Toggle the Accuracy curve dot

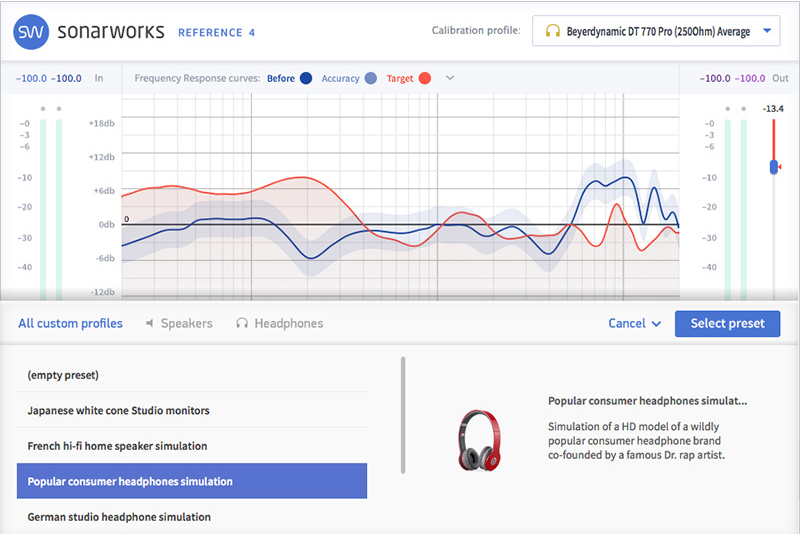coord(371,78)
